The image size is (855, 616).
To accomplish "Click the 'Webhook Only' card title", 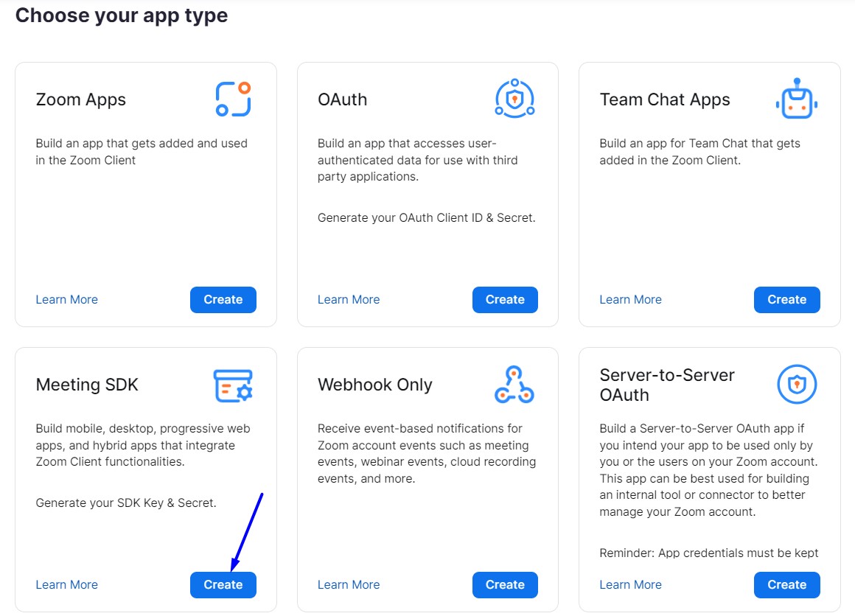I will (x=375, y=385).
